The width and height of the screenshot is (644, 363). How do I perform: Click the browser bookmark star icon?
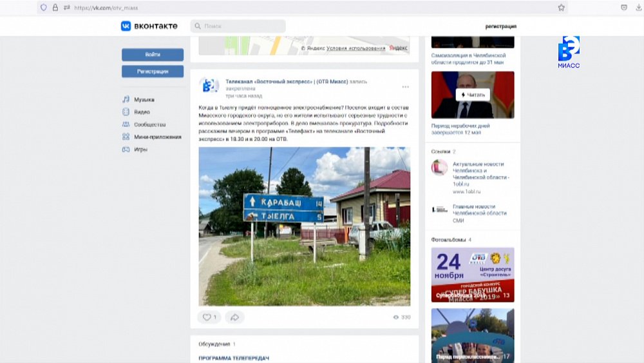click(x=561, y=7)
